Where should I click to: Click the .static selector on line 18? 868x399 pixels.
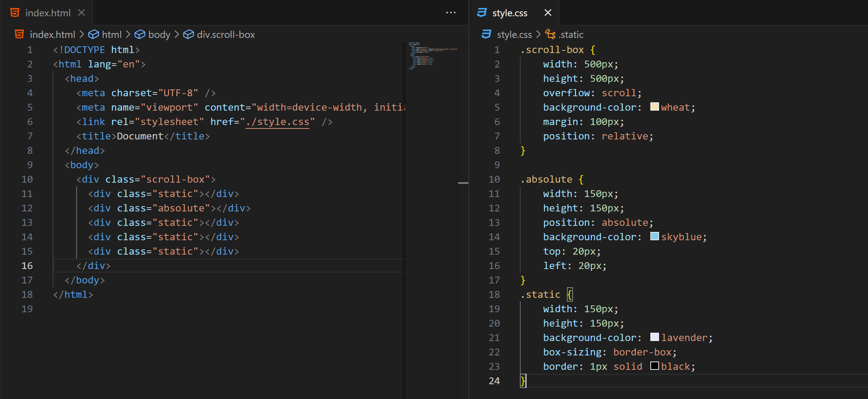pyautogui.click(x=540, y=294)
